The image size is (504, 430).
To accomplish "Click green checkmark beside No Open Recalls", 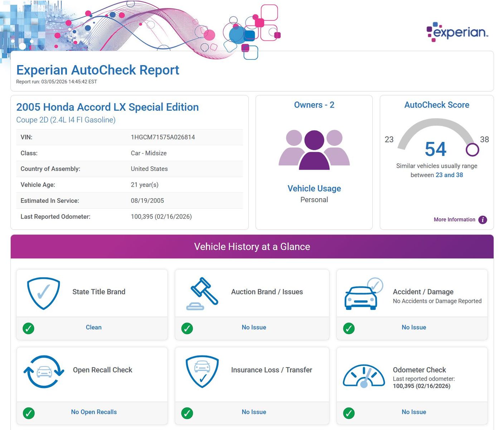I will click(x=29, y=413).
